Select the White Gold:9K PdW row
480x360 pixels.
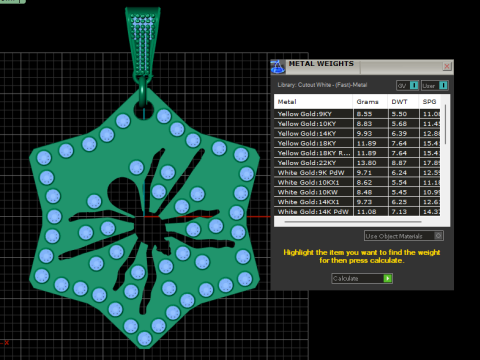pyautogui.click(x=357, y=173)
